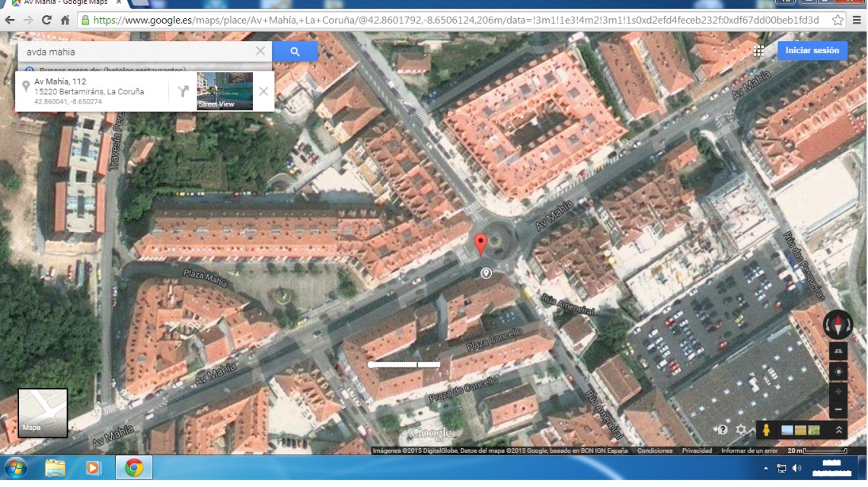Open the map settings gear
Viewport: 868px width, 487px height.
tap(742, 429)
